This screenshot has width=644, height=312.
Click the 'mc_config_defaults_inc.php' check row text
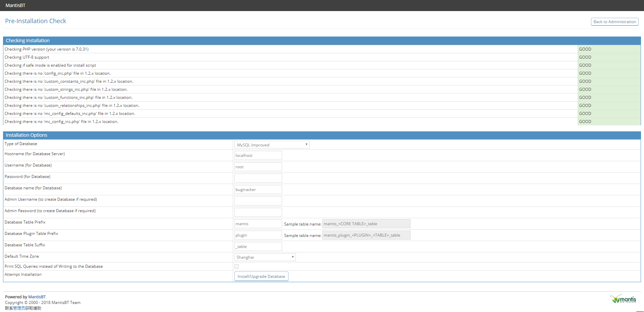click(x=70, y=114)
